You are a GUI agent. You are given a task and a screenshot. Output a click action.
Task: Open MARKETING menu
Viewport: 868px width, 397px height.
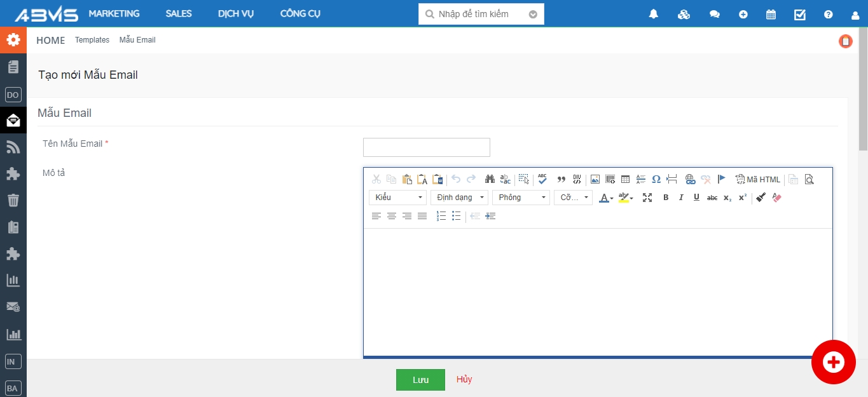click(x=114, y=13)
